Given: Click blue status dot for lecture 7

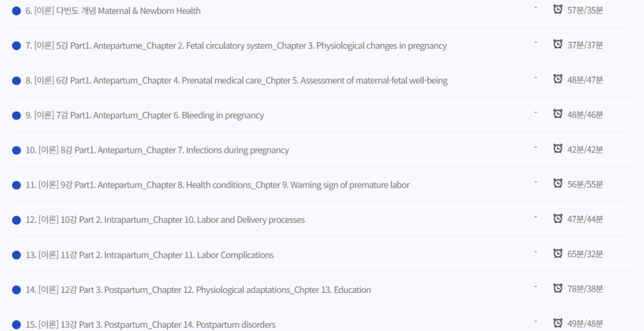Looking at the screenshot, I should pyautogui.click(x=17, y=46).
